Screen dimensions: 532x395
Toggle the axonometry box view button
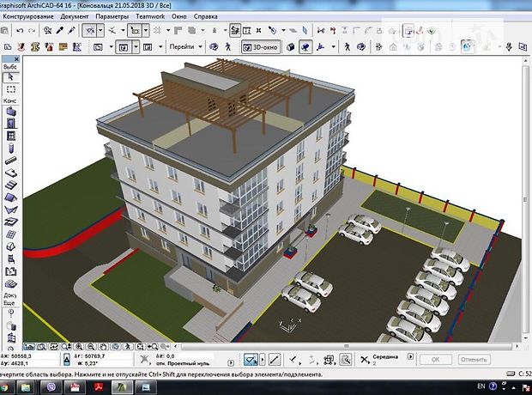(290, 47)
